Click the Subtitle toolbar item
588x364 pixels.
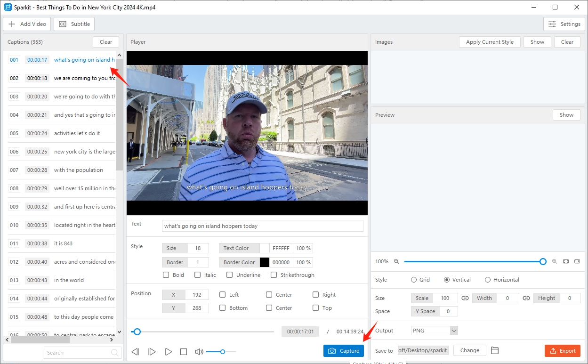74,24
